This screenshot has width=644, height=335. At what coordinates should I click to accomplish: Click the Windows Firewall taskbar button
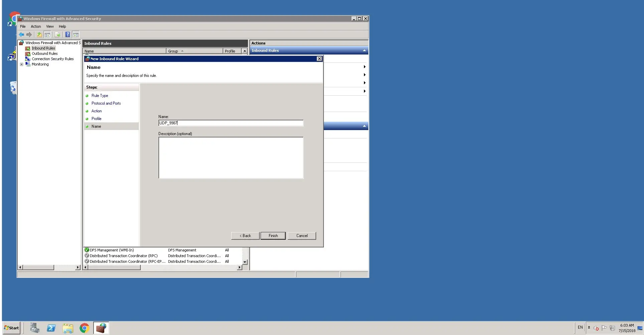(x=101, y=328)
